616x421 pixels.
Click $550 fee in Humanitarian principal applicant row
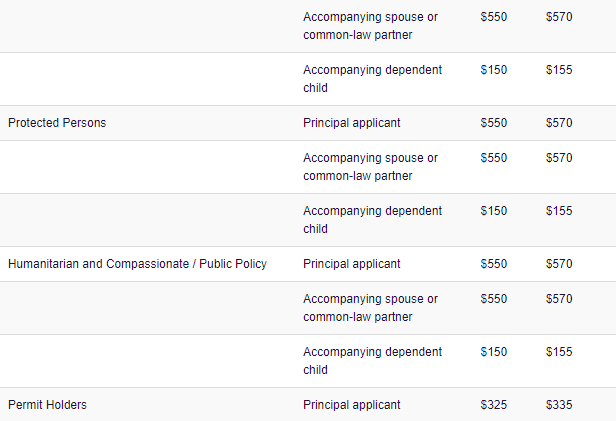[494, 264]
